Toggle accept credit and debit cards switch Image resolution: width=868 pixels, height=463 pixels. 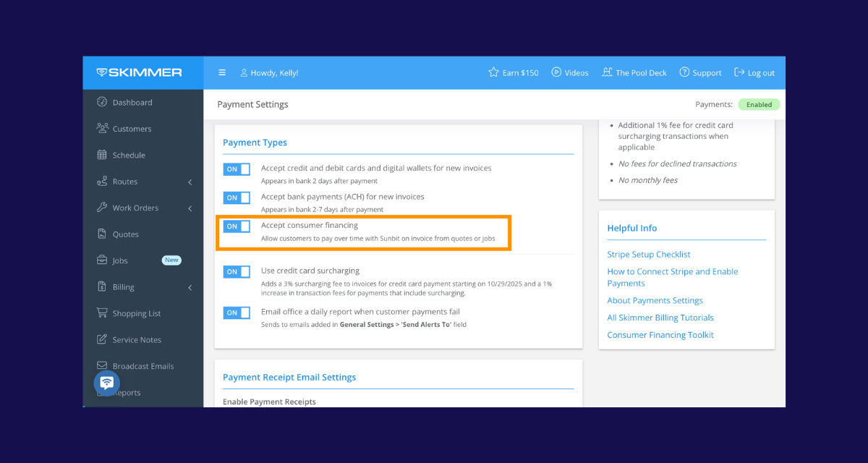[237, 169]
